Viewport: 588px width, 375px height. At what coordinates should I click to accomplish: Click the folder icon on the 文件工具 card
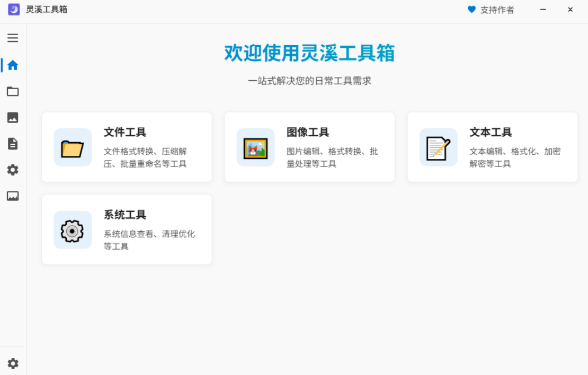click(x=72, y=147)
